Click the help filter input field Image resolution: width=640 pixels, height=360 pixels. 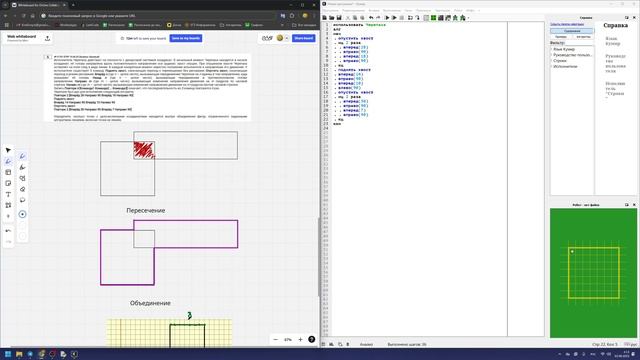click(x=579, y=42)
